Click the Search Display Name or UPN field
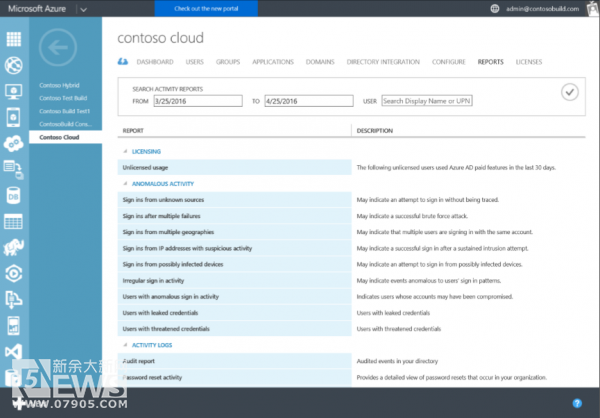This screenshot has height=418, width=600. coord(427,101)
